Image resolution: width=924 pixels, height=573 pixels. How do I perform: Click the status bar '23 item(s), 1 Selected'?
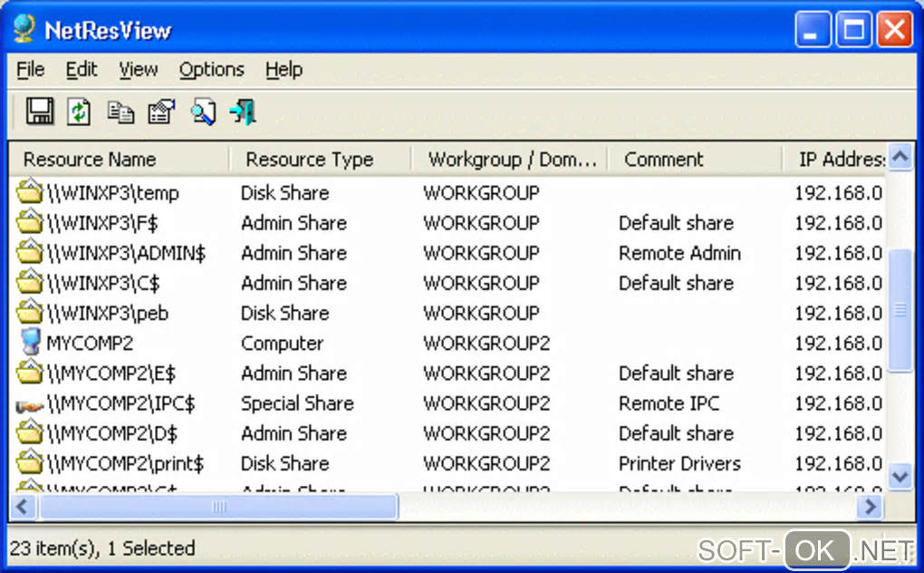point(102,549)
